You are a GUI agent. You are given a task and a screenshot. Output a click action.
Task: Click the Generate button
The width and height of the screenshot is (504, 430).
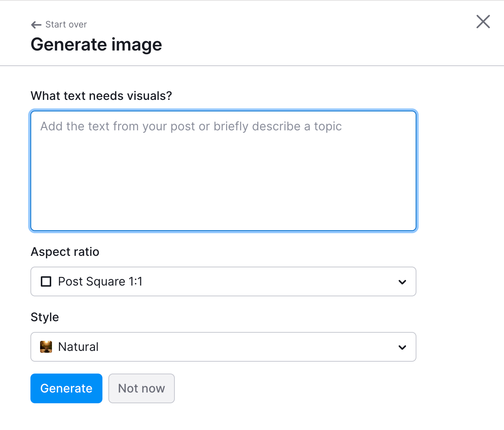point(66,388)
